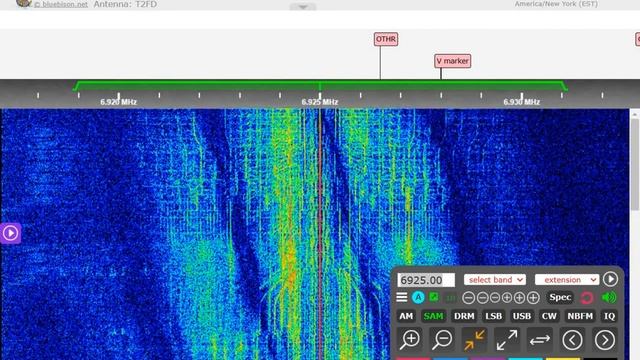640x360 pixels.
Task: Select IQ demodulation mode
Action: tap(609, 316)
